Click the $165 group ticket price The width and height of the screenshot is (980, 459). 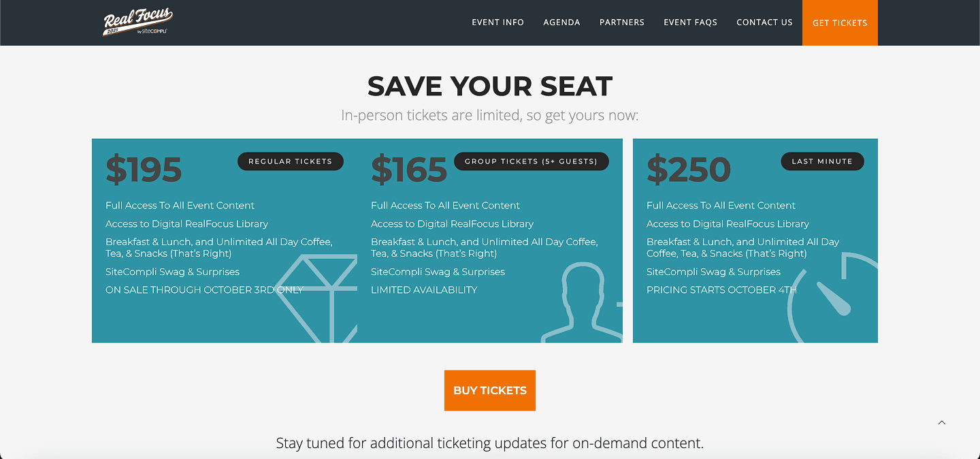(x=409, y=169)
